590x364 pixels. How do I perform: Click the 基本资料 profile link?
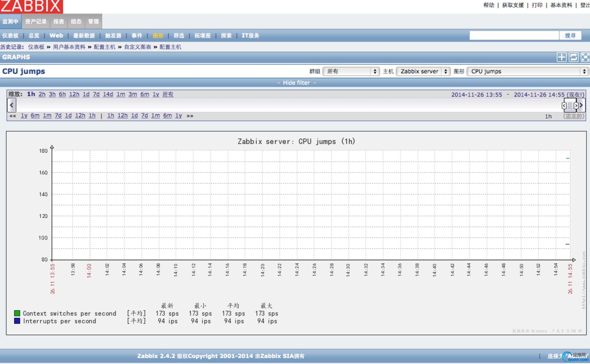click(x=561, y=5)
